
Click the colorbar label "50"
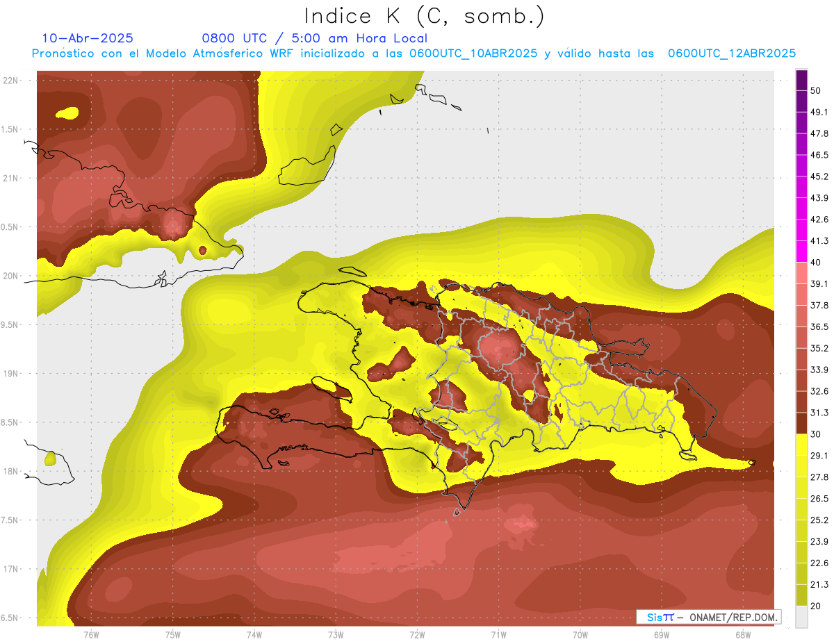click(816, 91)
